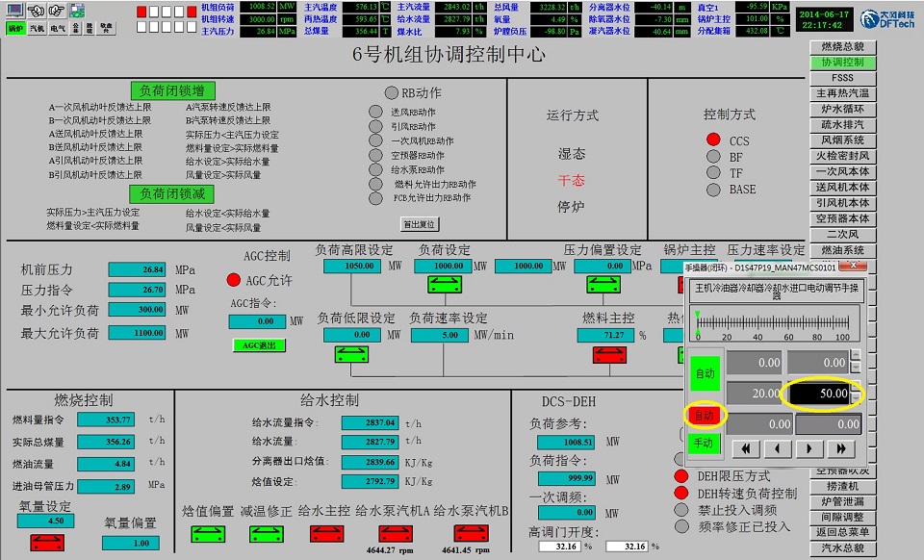Click the red 氧量设定 station icon
Image resolution: width=924 pixels, height=560 pixels.
click(x=45, y=542)
